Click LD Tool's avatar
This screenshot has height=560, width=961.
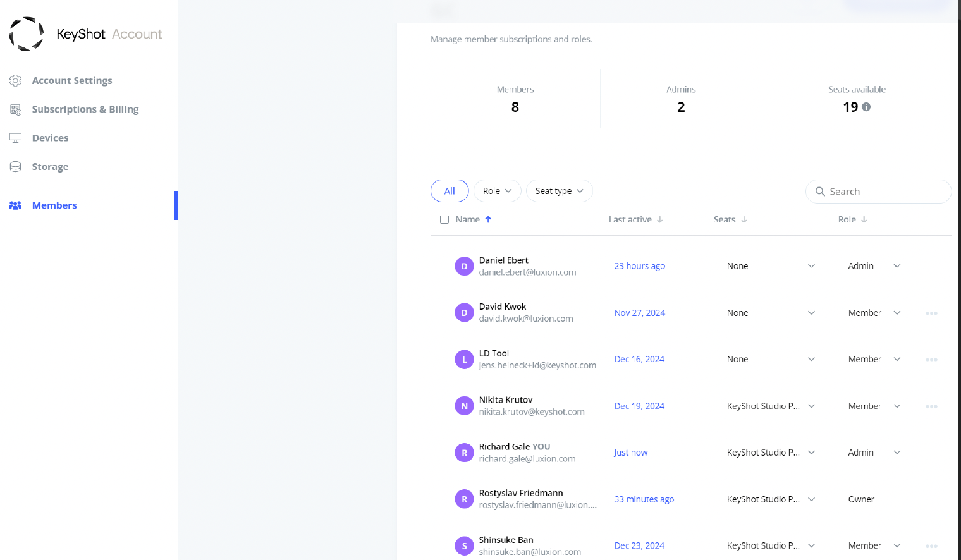[x=465, y=360]
